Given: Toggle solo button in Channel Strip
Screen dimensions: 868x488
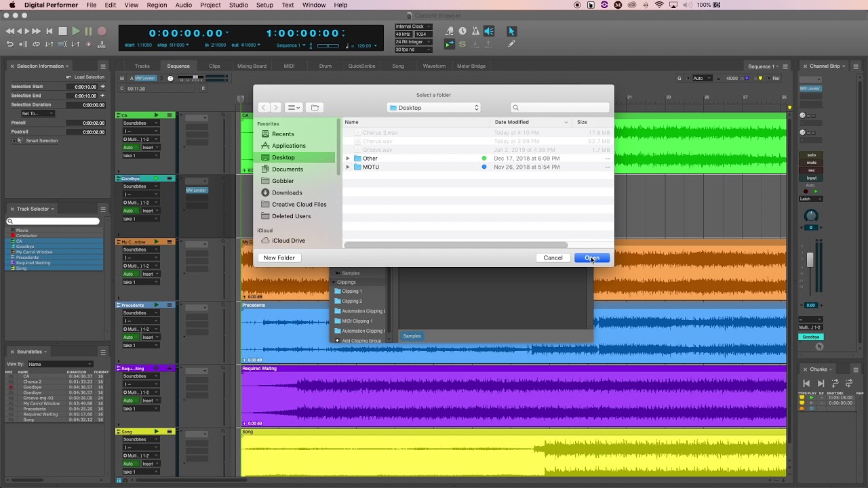Looking at the screenshot, I should click(x=811, y=155).
